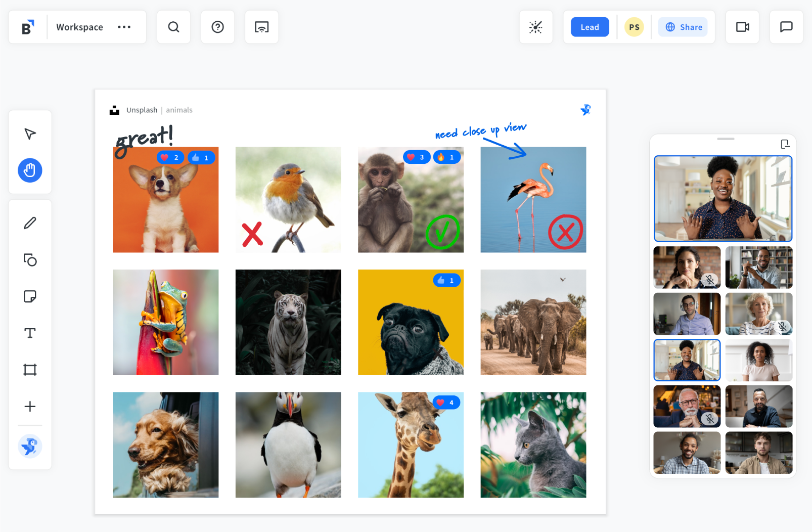Add a sticky note
Viewport: 812px width, 532px height.
30,296
